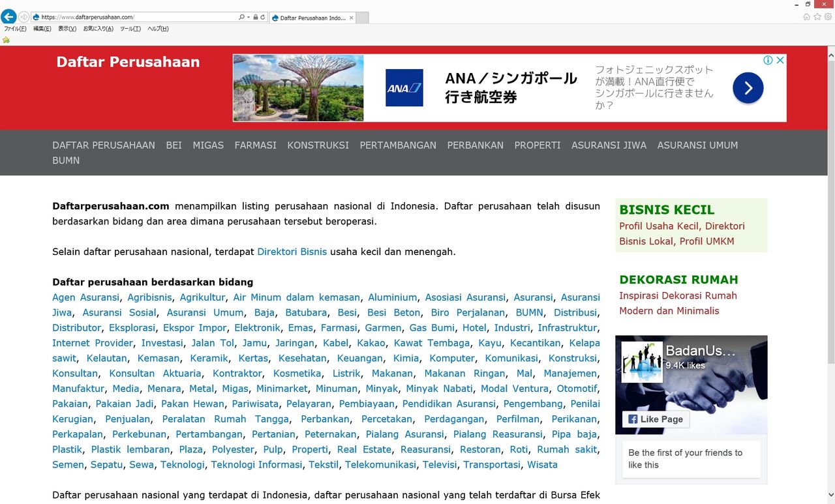
Task: Open the Agen Asuransi category link
Action: pos(86,297)
